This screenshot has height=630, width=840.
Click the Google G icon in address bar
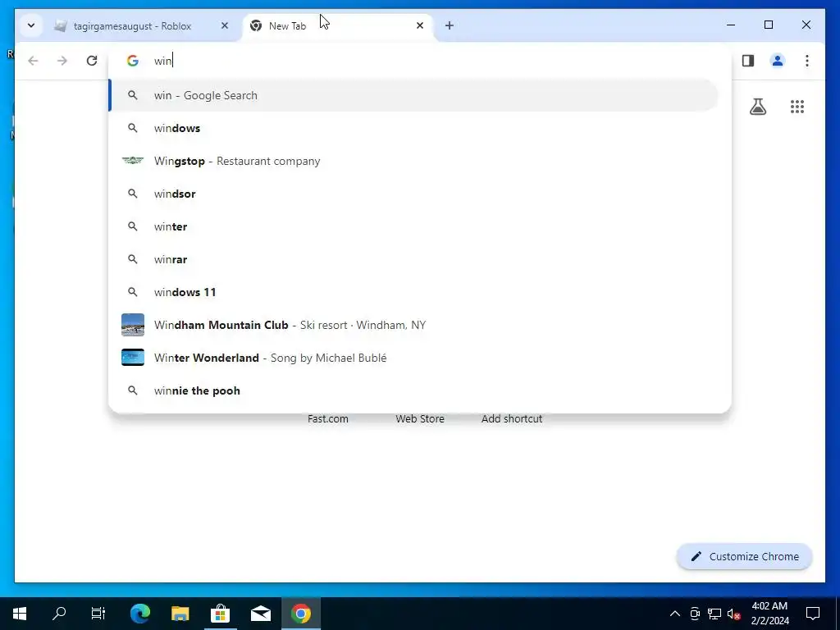[x=132, y=61]
